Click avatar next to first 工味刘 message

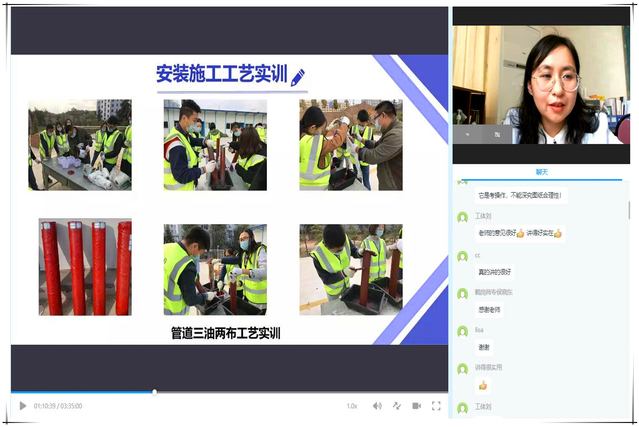(462, 217)
